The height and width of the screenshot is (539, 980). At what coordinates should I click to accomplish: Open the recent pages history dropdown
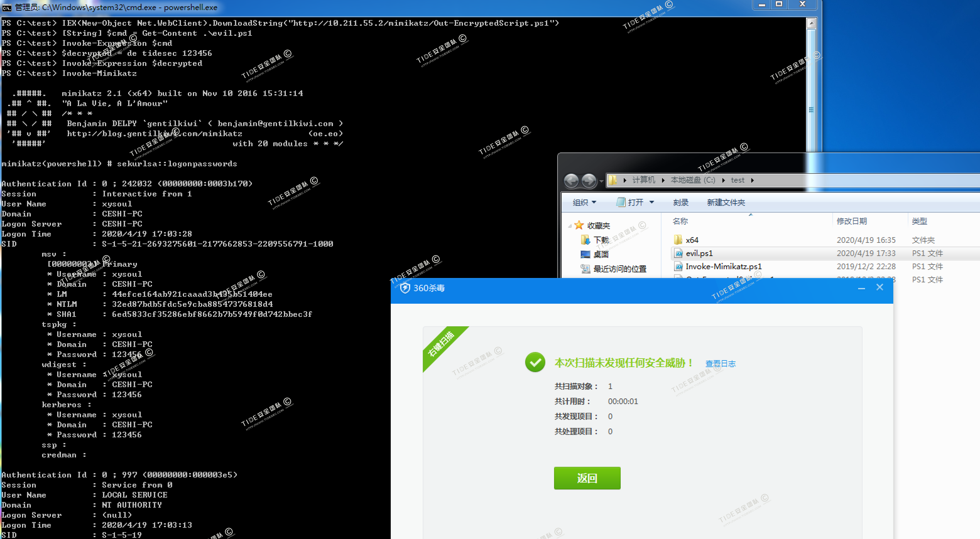[602, 181]
